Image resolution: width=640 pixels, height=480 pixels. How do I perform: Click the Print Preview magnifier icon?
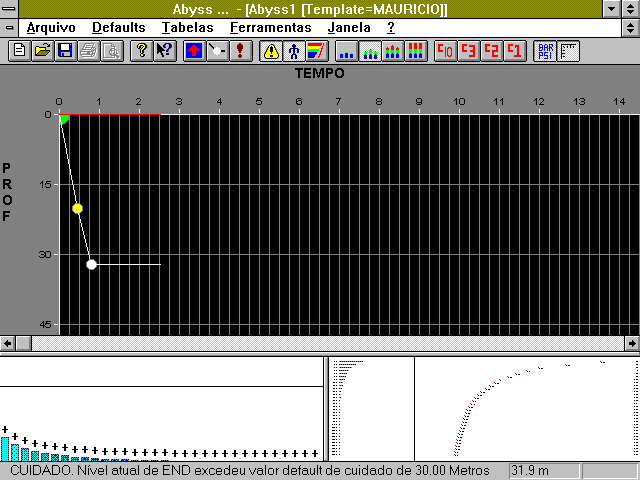[111, 51]
